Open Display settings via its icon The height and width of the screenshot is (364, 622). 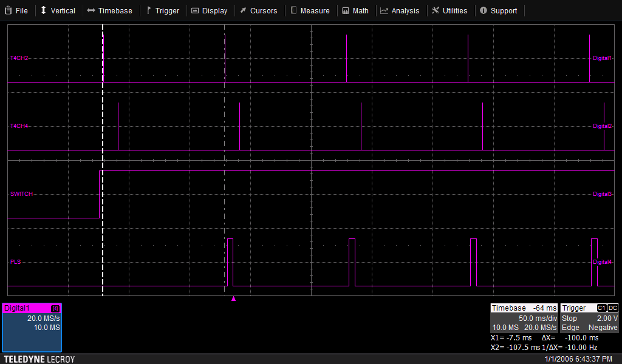point(194,10)
